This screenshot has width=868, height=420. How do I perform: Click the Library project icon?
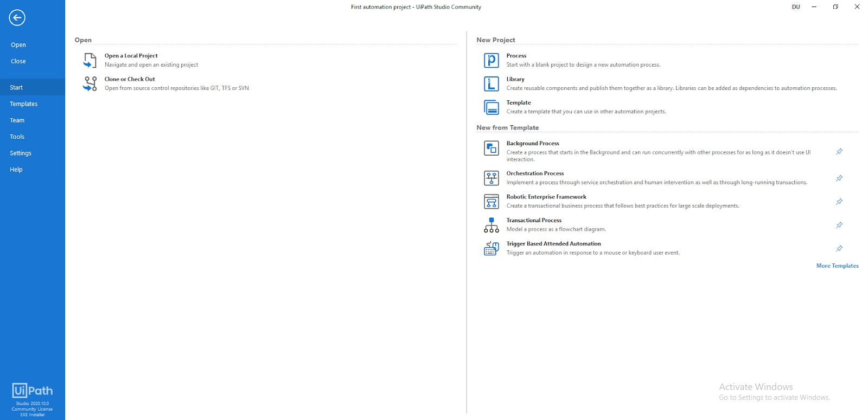pyautogui.click(x=492, y=83)
